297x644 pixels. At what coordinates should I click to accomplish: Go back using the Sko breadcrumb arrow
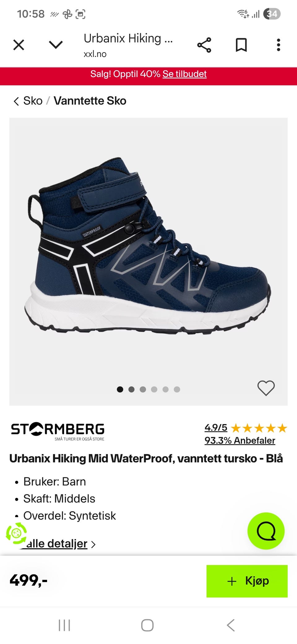[x=16, y=101]
